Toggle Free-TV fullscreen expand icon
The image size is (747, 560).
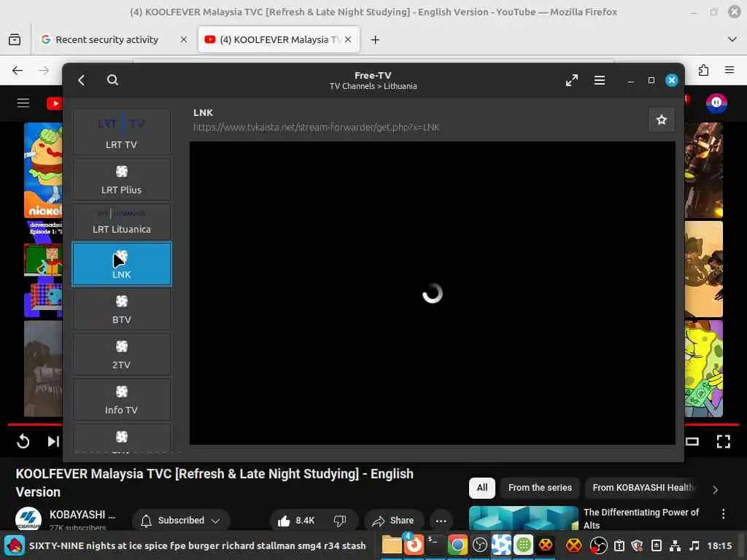point(572,80)
